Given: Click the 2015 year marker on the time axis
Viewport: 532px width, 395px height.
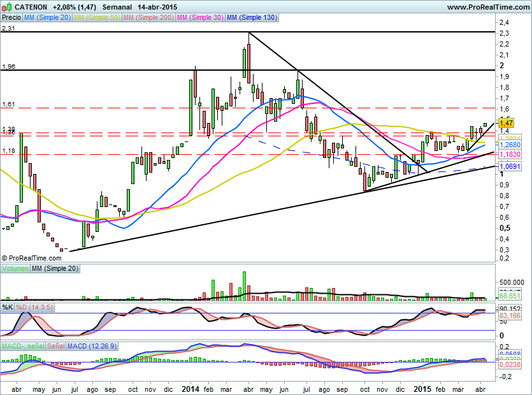Looking at the screenshot, I should pyautogui.click(x=422, y=388).
